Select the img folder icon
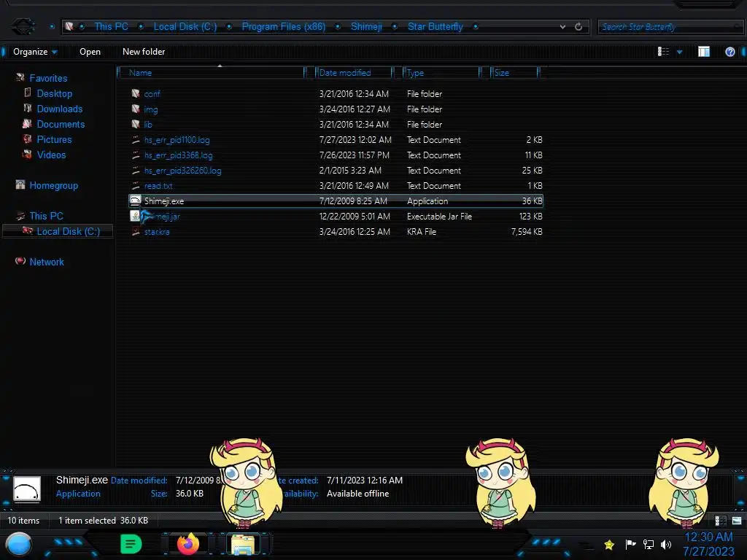747x560 pixels. point(136,109)
